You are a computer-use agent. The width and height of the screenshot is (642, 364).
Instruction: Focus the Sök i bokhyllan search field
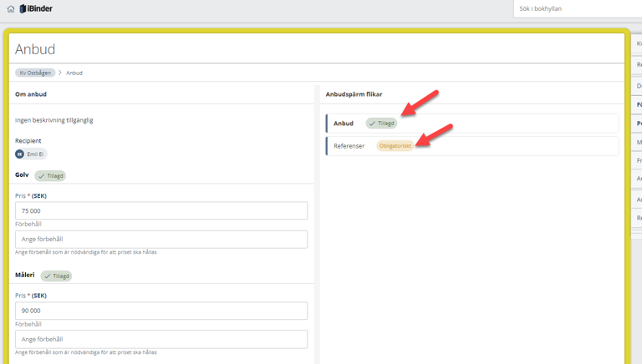tap(577, 9)
